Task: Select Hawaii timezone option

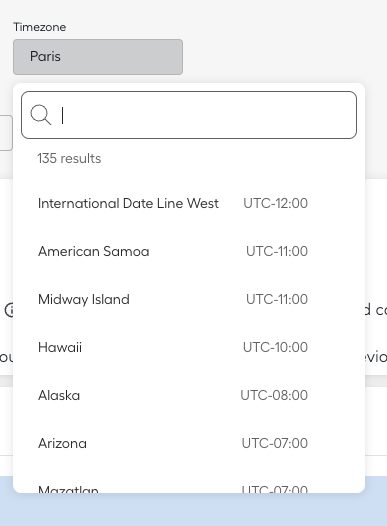Action: (x=189, y=347)
